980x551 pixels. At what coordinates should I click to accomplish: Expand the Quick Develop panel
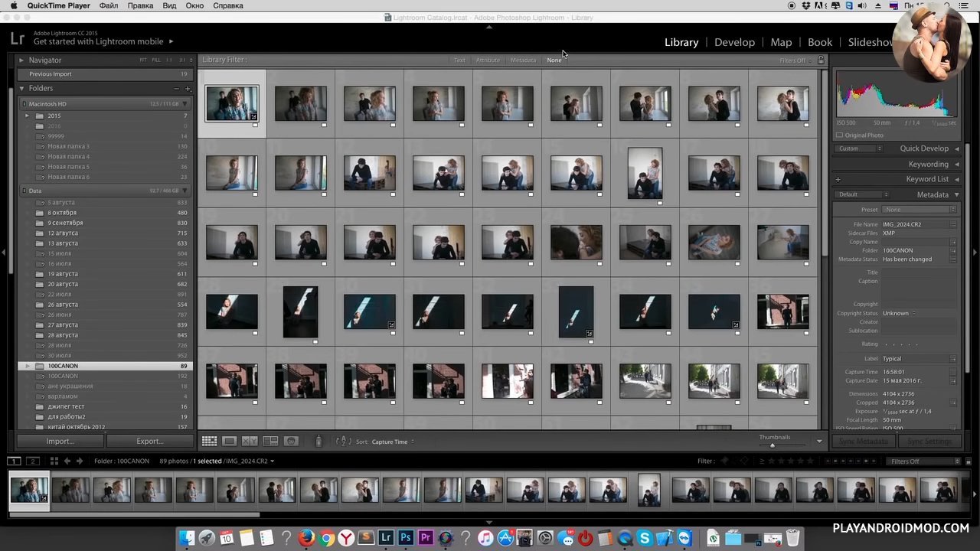(x=956, y=148)
